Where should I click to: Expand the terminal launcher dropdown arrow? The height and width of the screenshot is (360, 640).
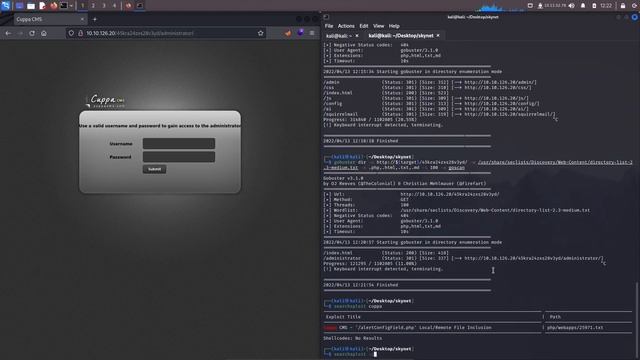71,6
